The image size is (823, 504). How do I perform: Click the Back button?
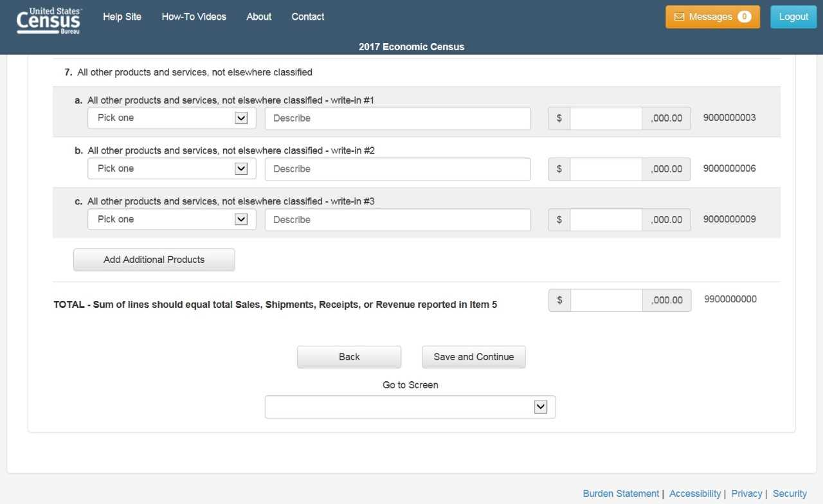[x=349, y=357]
